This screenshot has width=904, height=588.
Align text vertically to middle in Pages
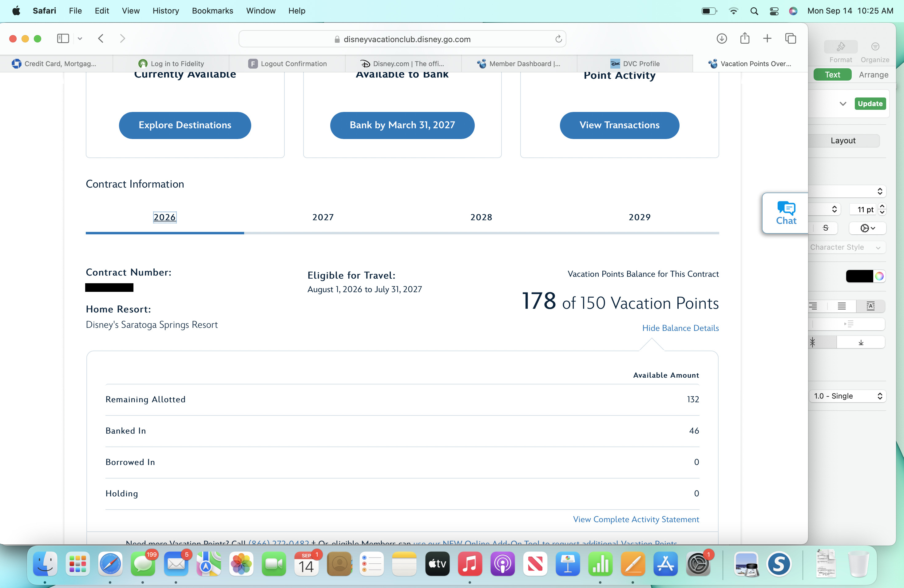(x=812, y=343)
